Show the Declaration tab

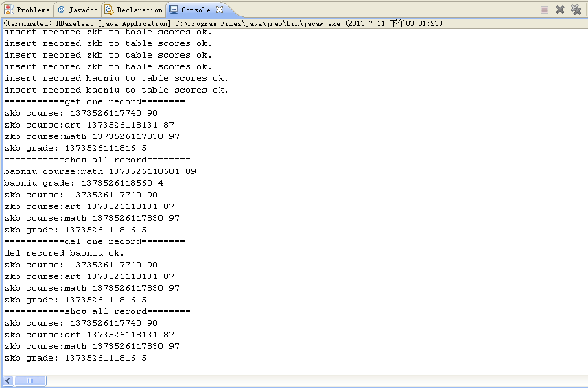pyautogui.click(x=134, y=10)
